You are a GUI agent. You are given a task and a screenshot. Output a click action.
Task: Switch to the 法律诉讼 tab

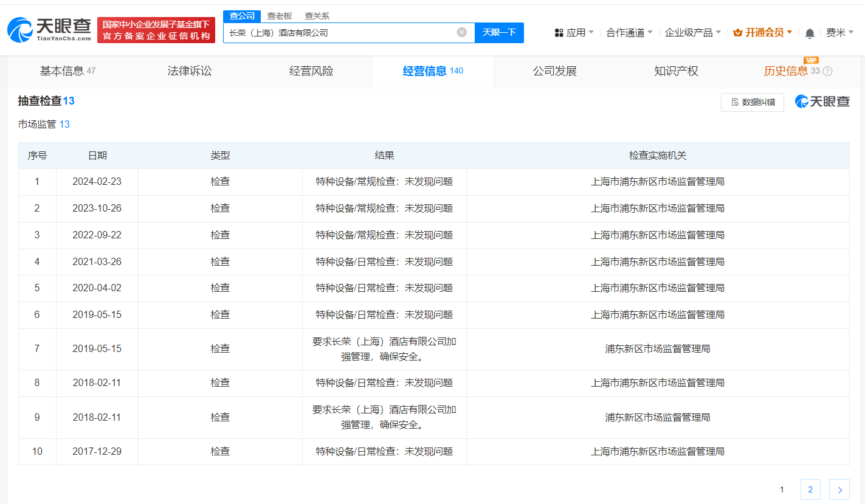[190, 71]
